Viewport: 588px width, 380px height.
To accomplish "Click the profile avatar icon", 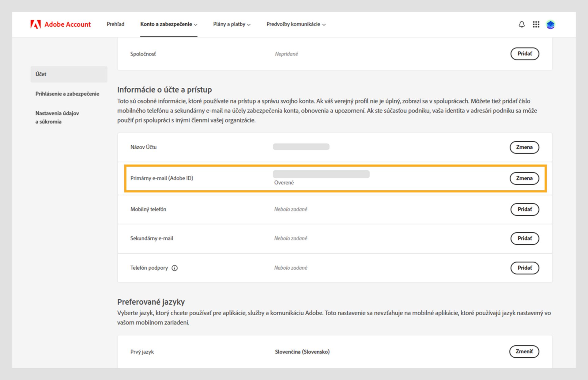I will click(x=550, y=25).
